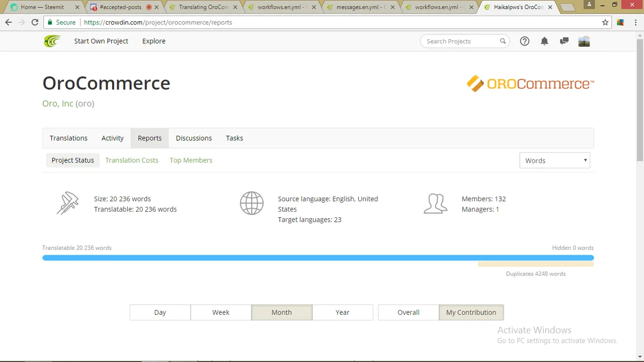Viewport: 644px width, 362px height.
Task: Click the Crowdin logo icon
Action: (x=52, y=41)
